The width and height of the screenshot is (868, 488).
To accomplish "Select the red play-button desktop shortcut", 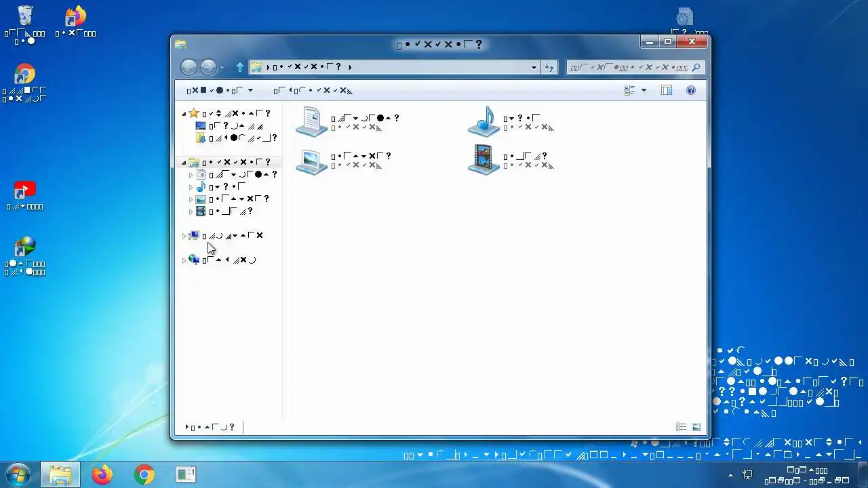I will (x=25, y=195).
